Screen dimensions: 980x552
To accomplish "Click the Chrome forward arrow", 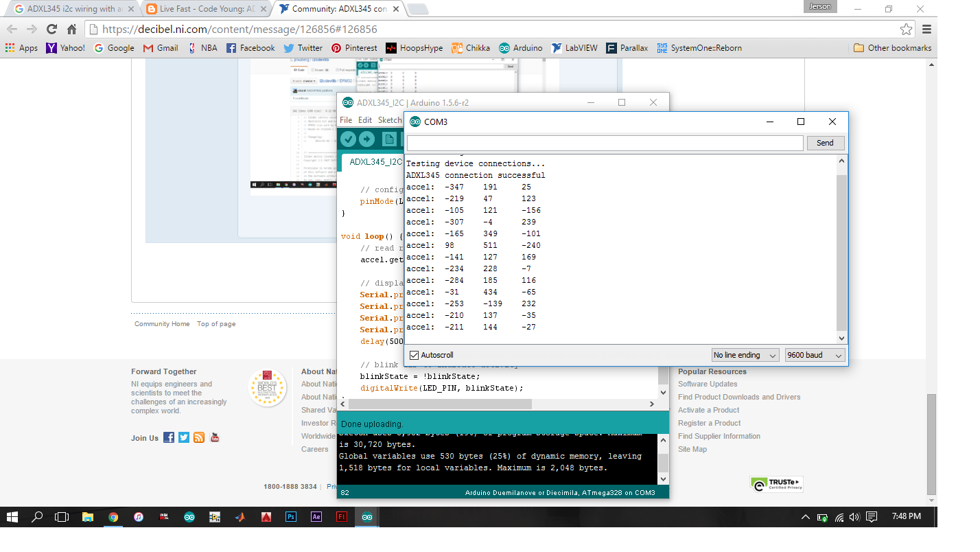I will point(32,29).
